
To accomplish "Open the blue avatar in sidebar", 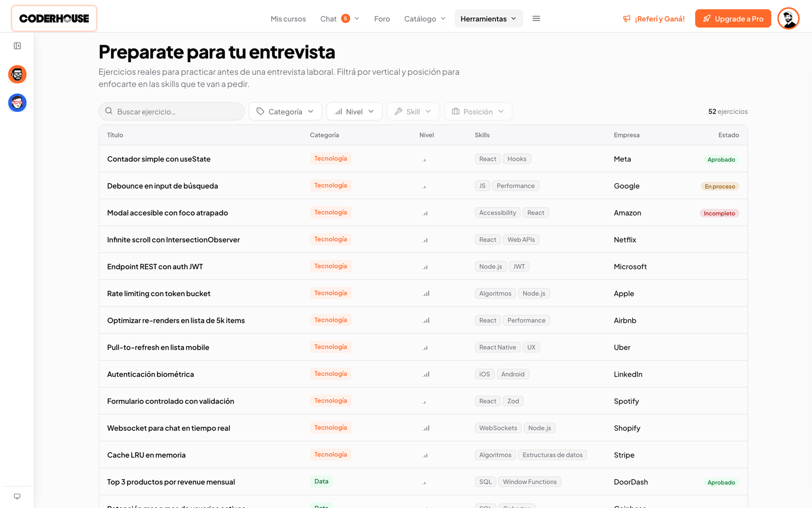I will pos(17,103).
